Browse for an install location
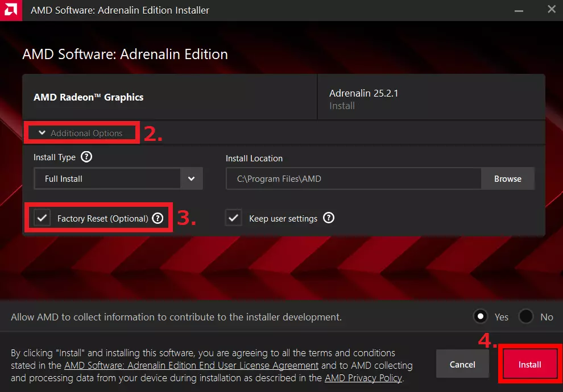563x392 pixels. (x=507, y=178)
